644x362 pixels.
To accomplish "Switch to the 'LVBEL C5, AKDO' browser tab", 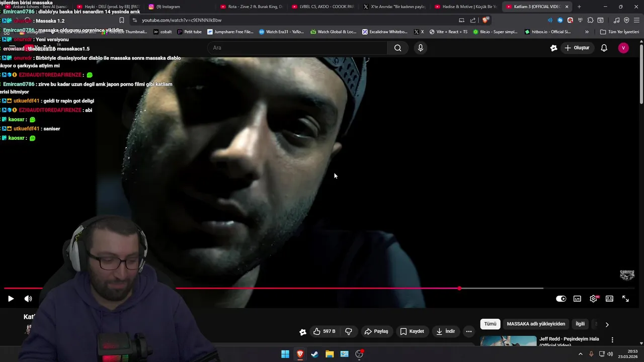I will (323, 7).
